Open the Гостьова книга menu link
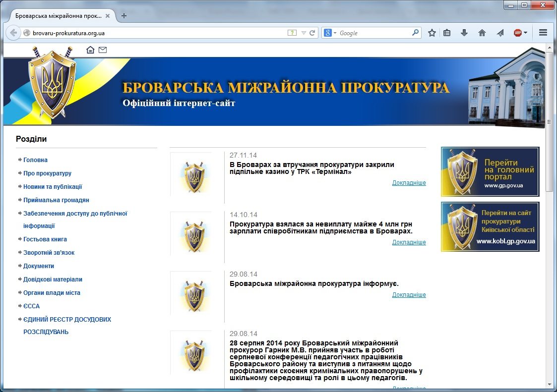 pyautogui.click(x=45, y=239)
